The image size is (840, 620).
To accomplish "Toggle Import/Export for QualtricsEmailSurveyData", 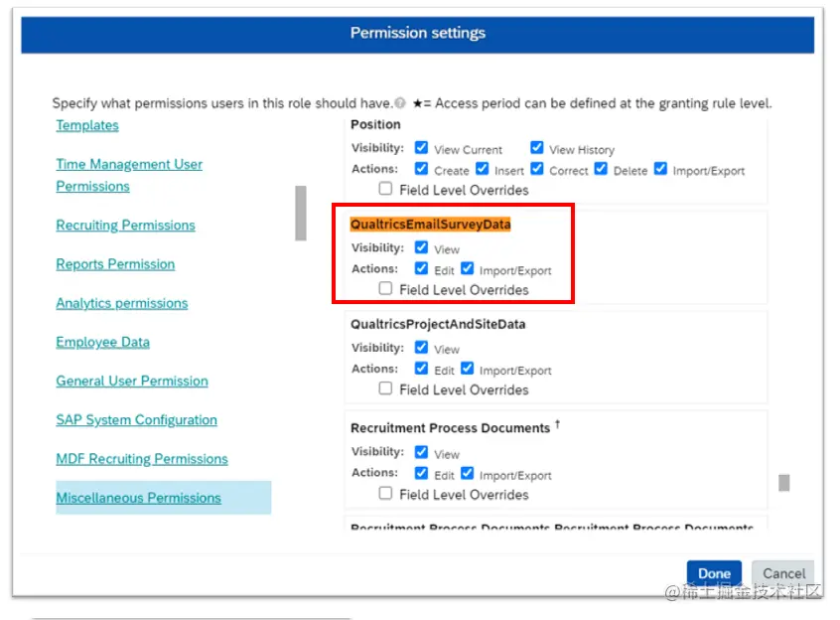I will [467, 268].
